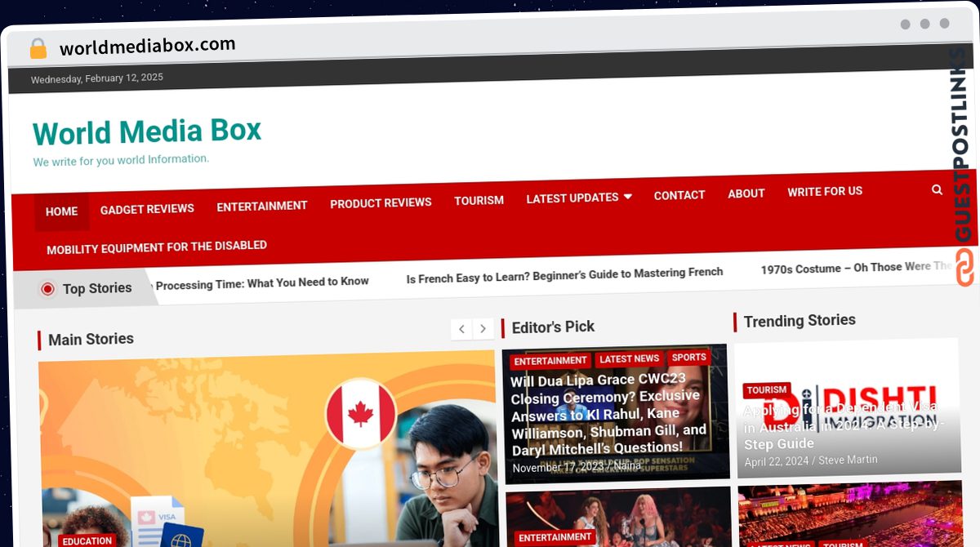The width and height of the screenshot is (980, 547).
Task: Click Entertainment tag on the concert thumbnail
Action: pyautogui.click(x=555, y=537)
